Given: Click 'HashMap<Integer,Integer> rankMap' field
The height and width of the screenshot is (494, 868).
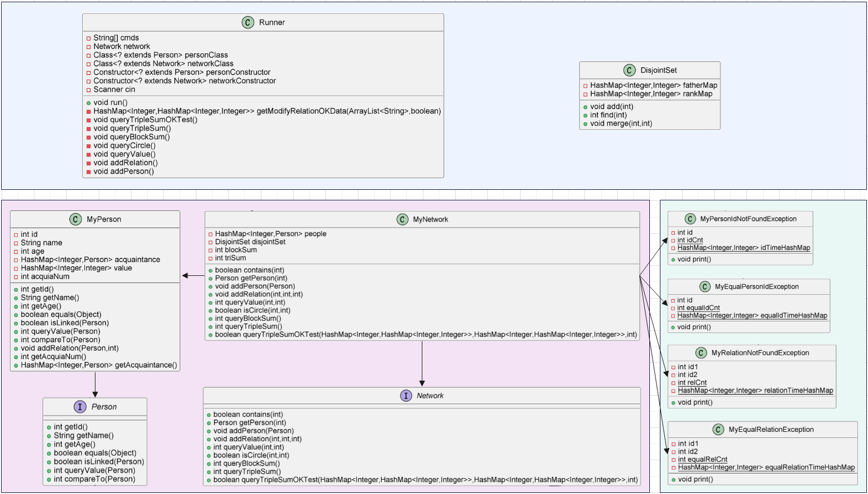Looking at the screenshot, I should pos(651,94).
